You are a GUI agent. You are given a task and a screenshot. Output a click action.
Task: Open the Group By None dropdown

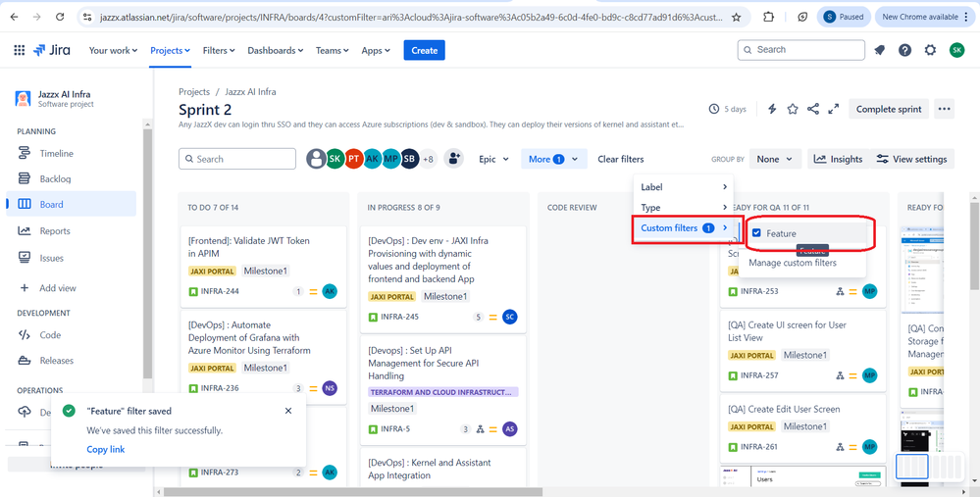tap(775, 159)
